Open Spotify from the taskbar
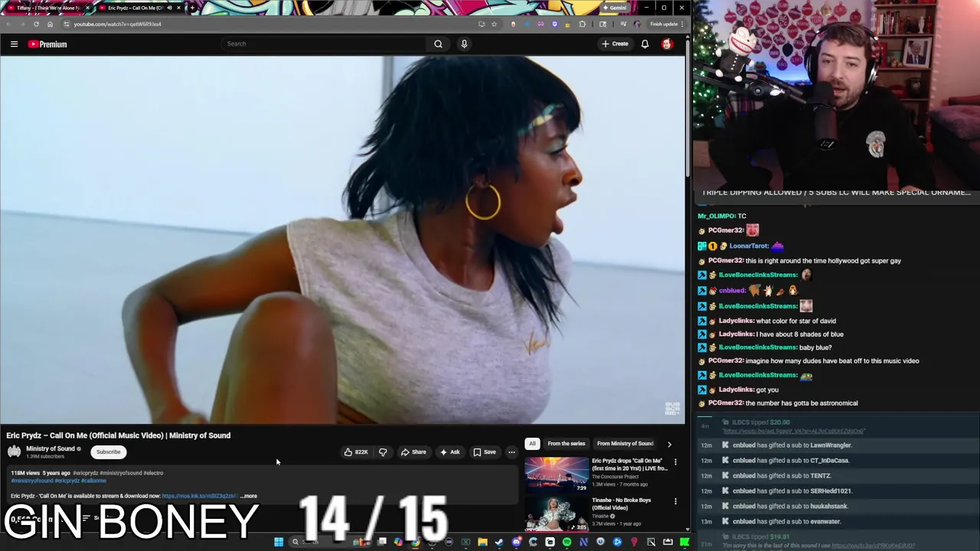980x551 pixels. point(567,542)
